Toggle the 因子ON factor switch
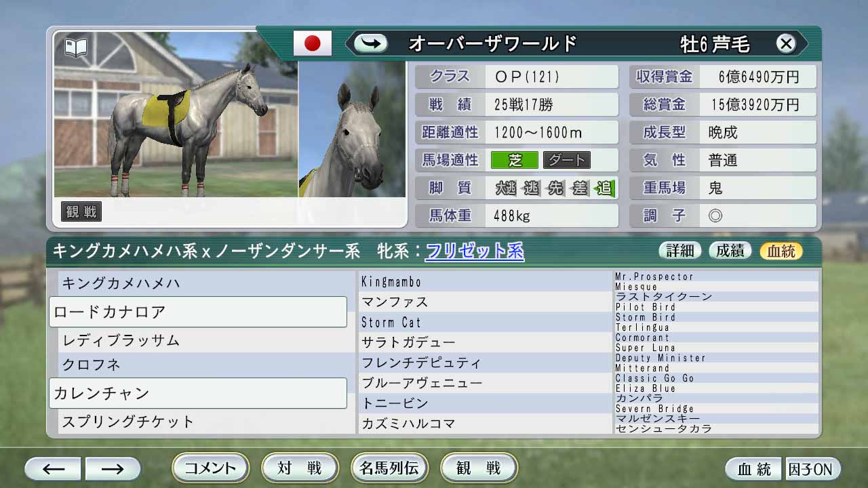This screenshot has height=488, width=868. [812, 469]
